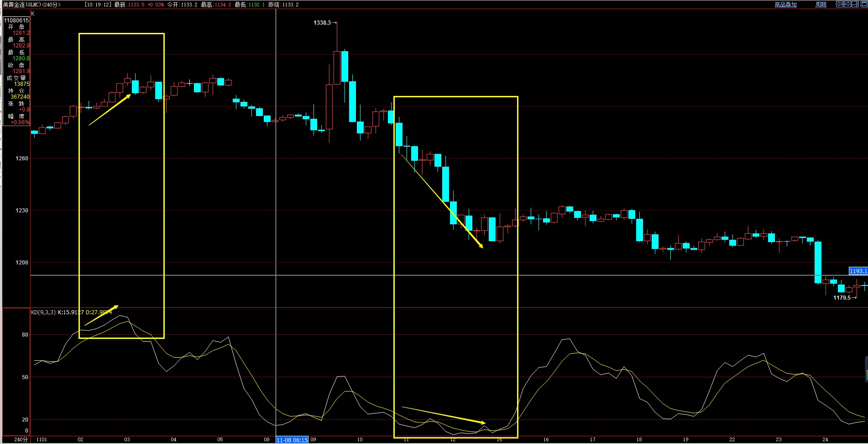Click the 昨结:1133.2 previous settlement value
This screenshot has height=444, width=868.
[283, 5]
